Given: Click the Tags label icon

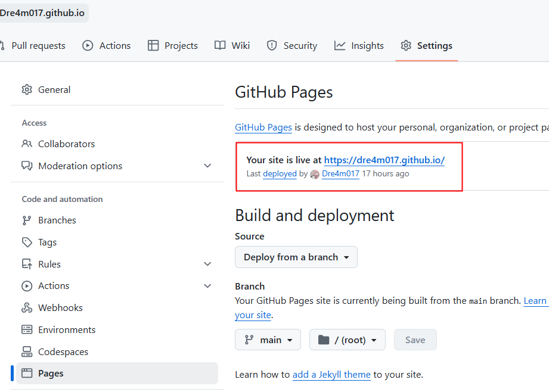Looking at the screenshot, I should pos(27,242).
